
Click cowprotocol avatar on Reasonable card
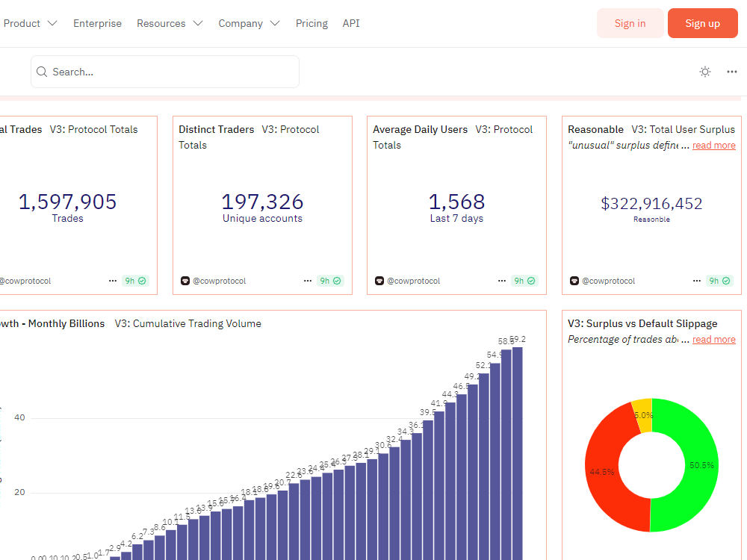click(574, 281)
